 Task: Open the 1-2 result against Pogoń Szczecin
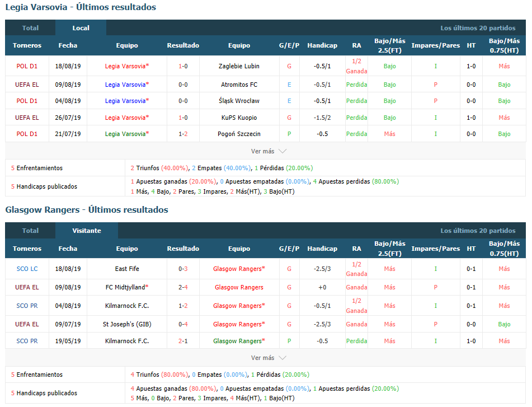point(183,134)
